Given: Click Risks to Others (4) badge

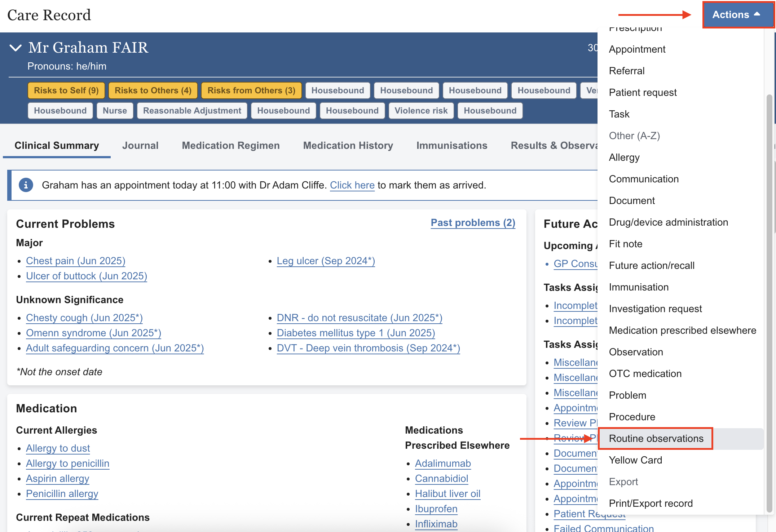Looking at the screenshot, I should tap(153, 90).
